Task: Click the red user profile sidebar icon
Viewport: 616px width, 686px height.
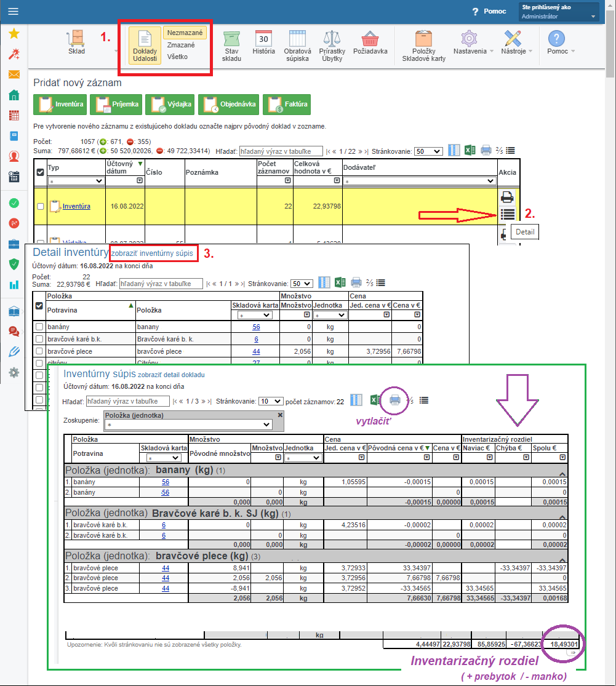Action: (x=14, y=156)
